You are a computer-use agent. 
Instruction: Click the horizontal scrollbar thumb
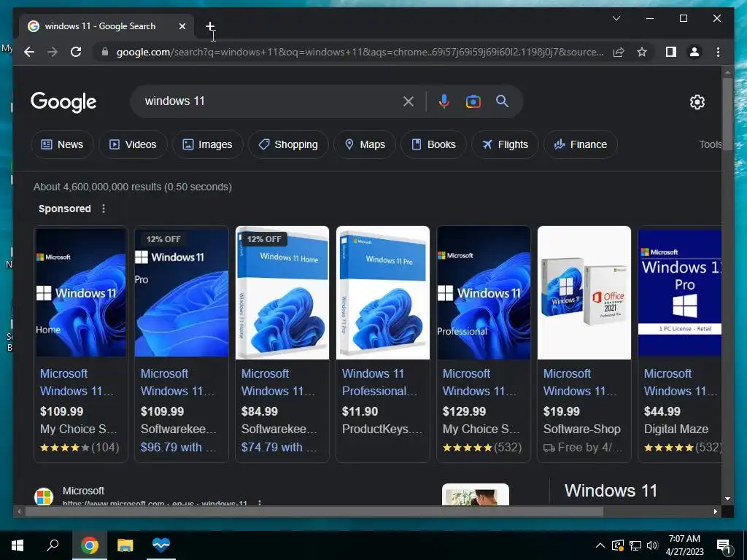(x=314, y=511)
